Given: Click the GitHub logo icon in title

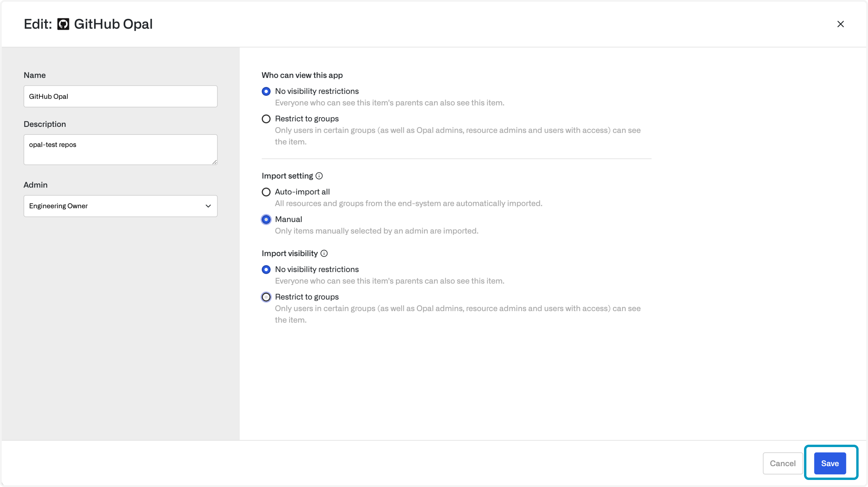Looking at the screenshot, I should point(63,24).
